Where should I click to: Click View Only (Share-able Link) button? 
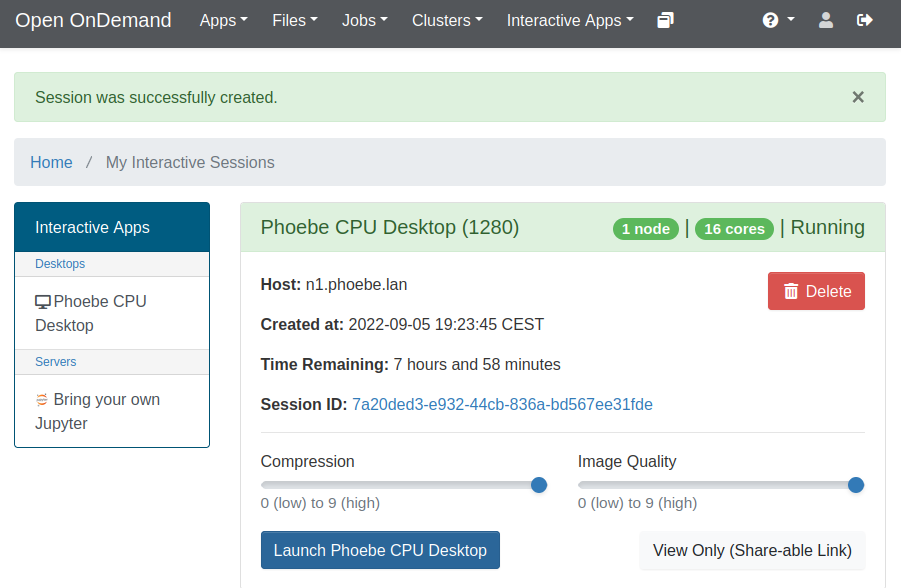click(752, 550)
